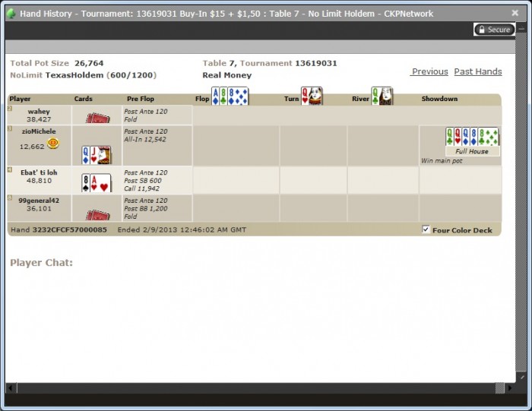
Task: Click the Post SB 600 action text
Action: [143, 181]
